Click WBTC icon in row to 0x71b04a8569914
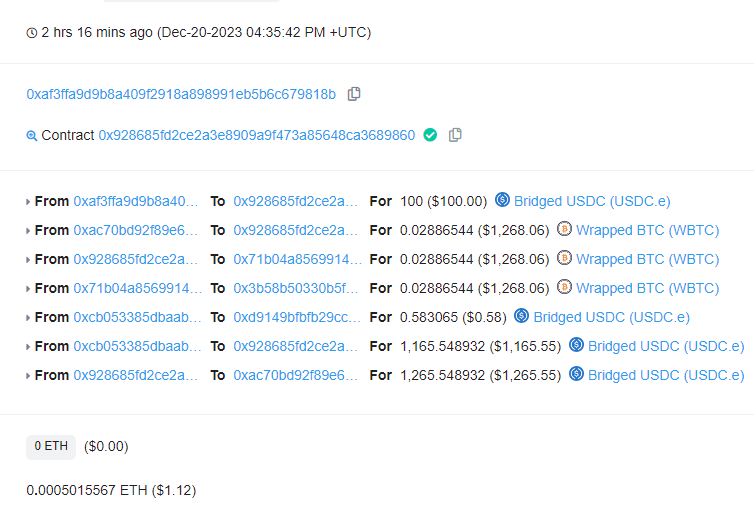The image size is (754, 519). (x=565, y=258)
